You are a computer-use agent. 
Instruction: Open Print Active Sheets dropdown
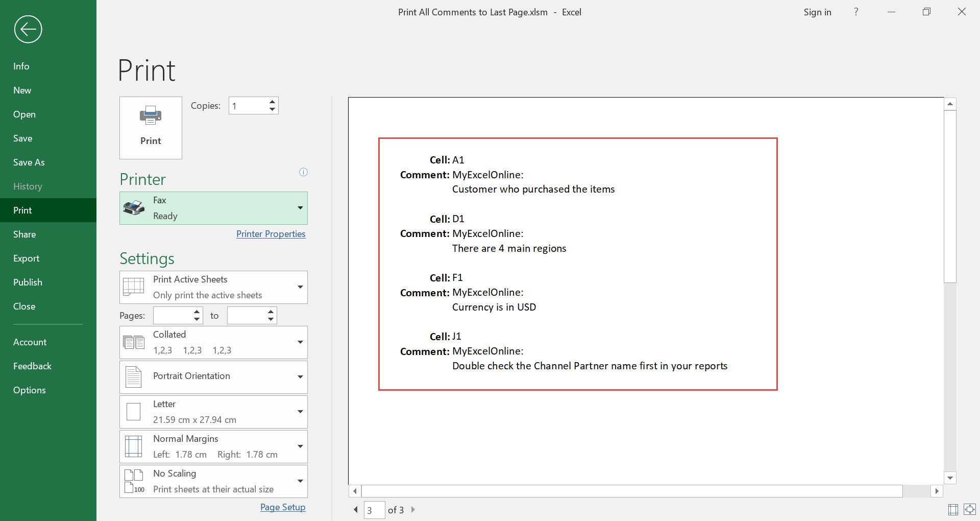click(x=213, y=287)
